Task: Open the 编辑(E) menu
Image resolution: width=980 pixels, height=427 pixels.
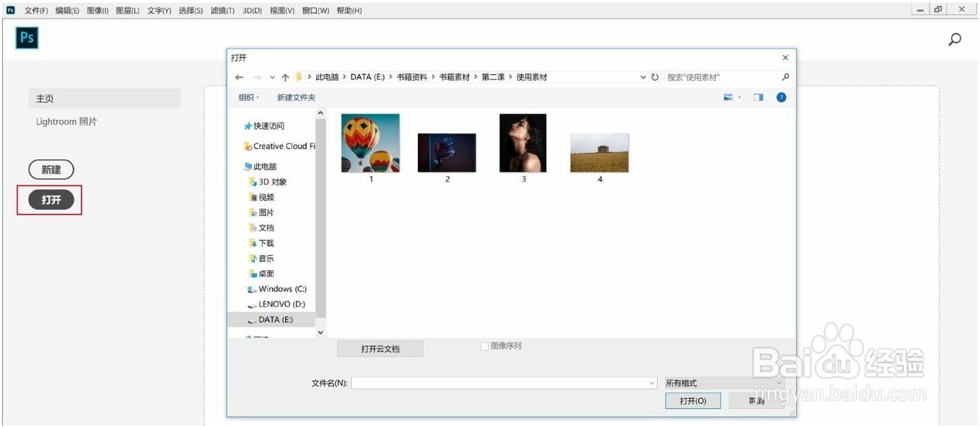Action: (67, 11)
